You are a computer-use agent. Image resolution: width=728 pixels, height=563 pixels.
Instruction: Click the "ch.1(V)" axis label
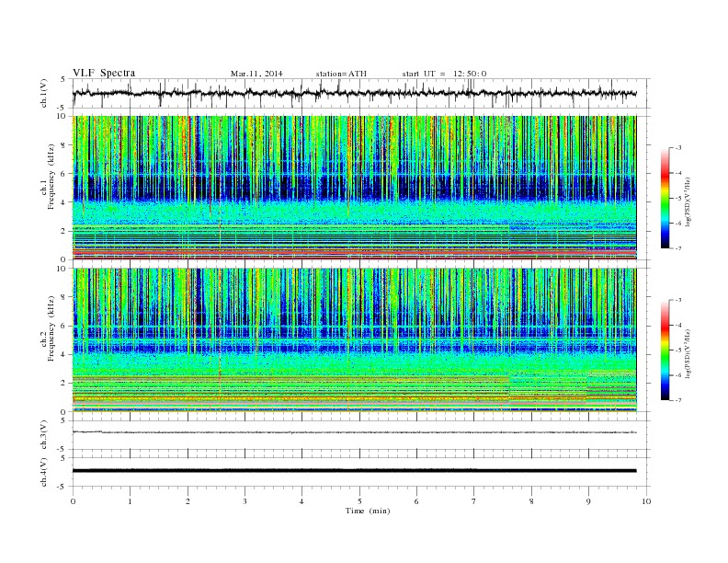pos(44,94)
